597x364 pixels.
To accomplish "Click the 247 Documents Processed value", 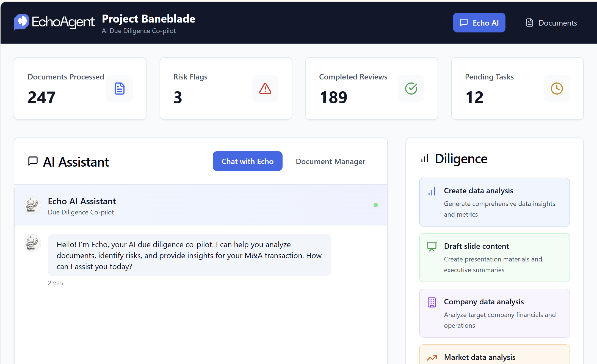I will click(42, 97).
